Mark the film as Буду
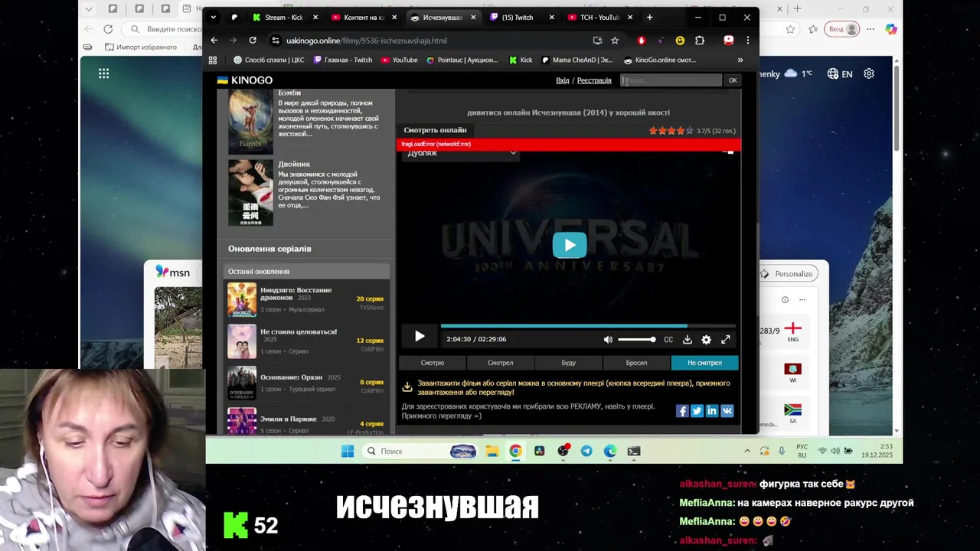Screen dimensions: 980x551 pos(569,363)
